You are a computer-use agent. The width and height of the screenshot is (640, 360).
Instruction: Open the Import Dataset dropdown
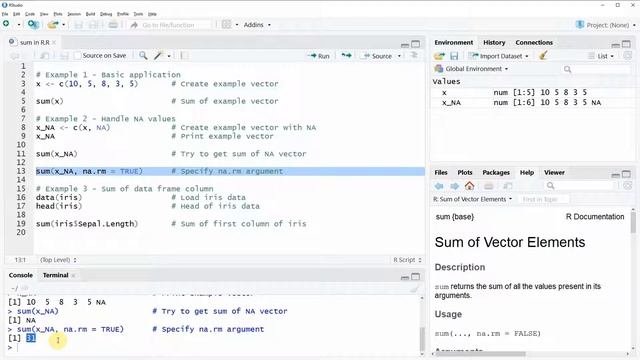point(498,56)
